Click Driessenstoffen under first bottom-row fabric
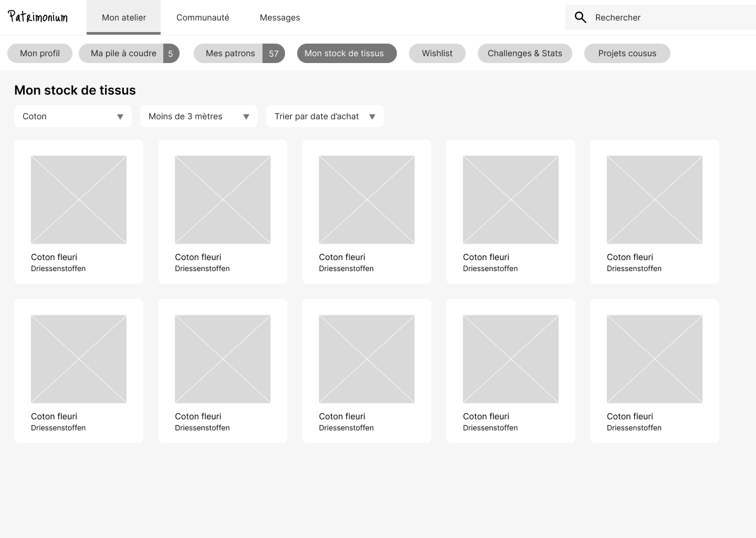The height and width of the screenshot is (538, 756). pos(58,428)
